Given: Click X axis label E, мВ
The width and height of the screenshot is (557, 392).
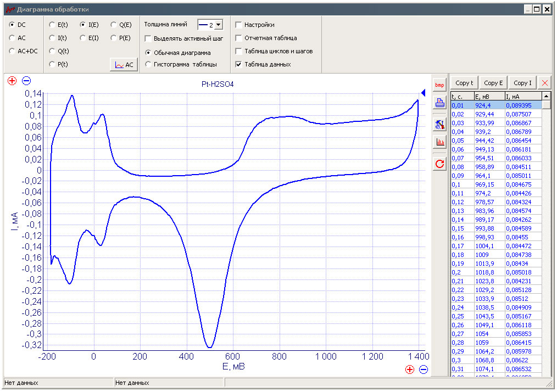Looking at the screenshot, I should (x=233, y=367).
